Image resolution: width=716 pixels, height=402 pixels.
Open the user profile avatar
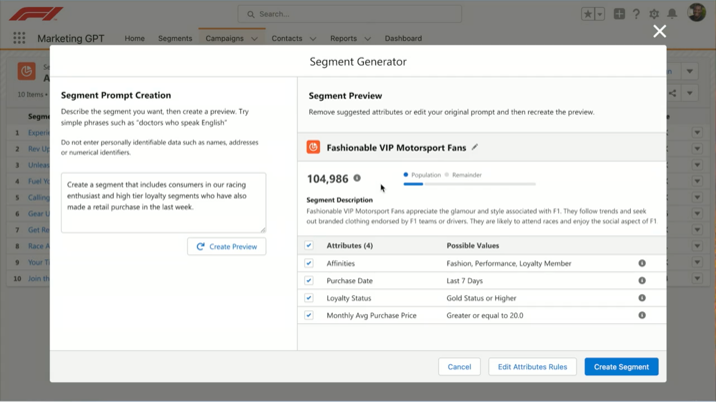pyautogui.click(x=697, y=13)
